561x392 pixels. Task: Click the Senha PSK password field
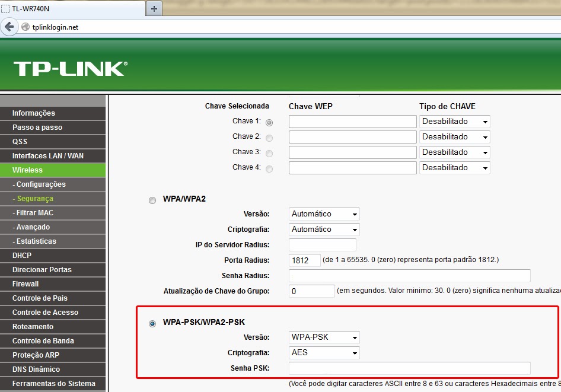[410, 368]
